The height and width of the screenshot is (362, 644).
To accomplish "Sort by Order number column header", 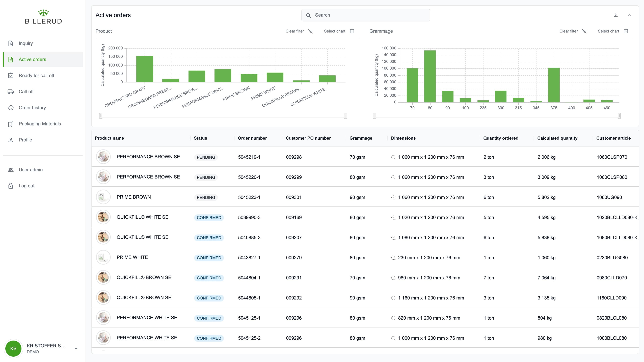I will coord(252,138).
